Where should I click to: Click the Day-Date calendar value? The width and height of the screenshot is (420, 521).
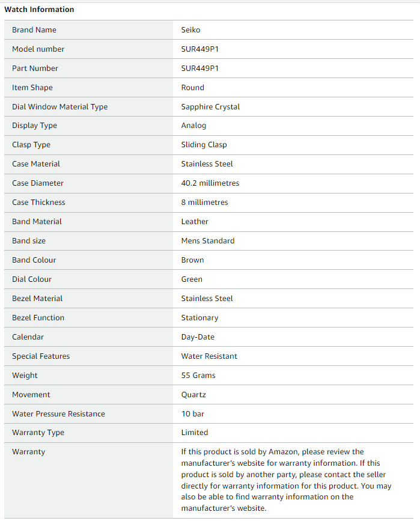198,337
